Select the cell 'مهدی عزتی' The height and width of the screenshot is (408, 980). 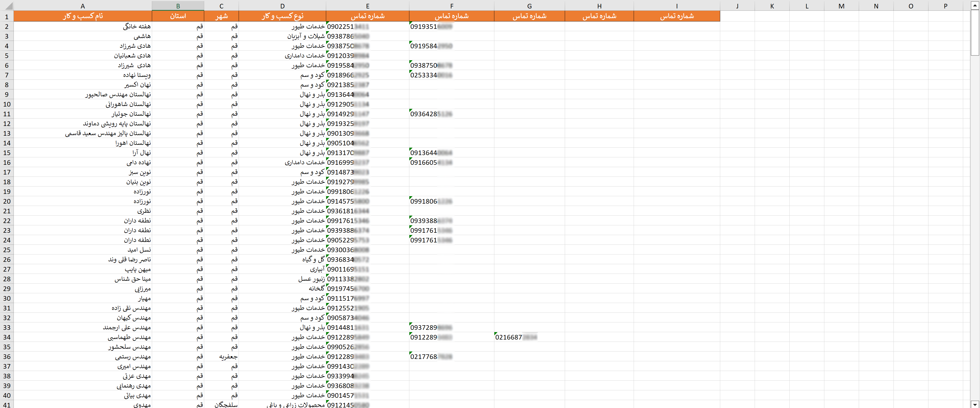(x=82, y=376)
